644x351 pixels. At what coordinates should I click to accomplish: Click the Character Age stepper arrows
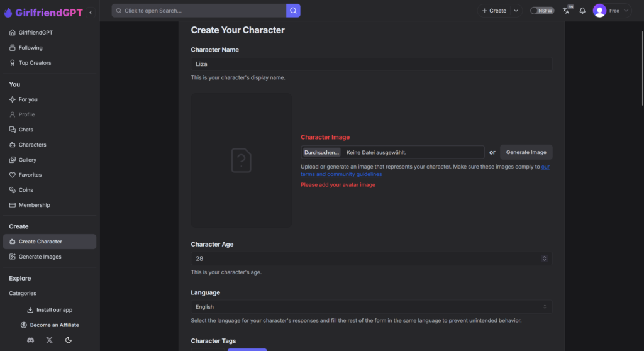click(x=545, y=259)
